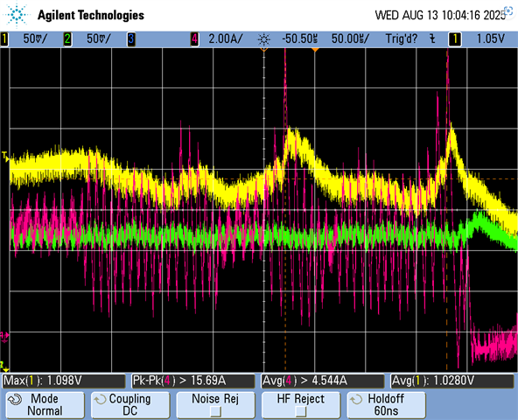Click the screenshot capture icon top right
The height and width of the screenshot is (420, 518).
(x=507, y=10)
